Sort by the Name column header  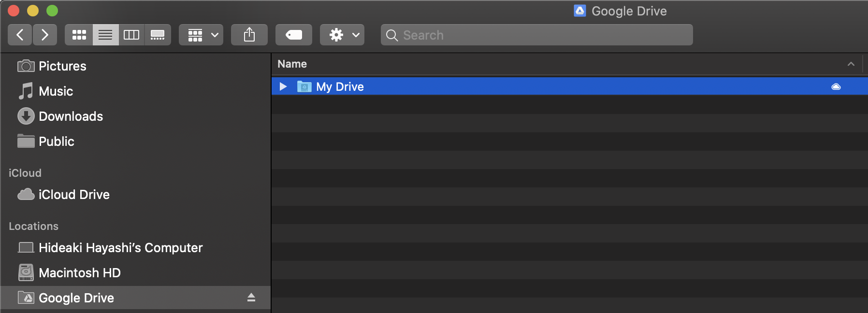coord(292,64)
